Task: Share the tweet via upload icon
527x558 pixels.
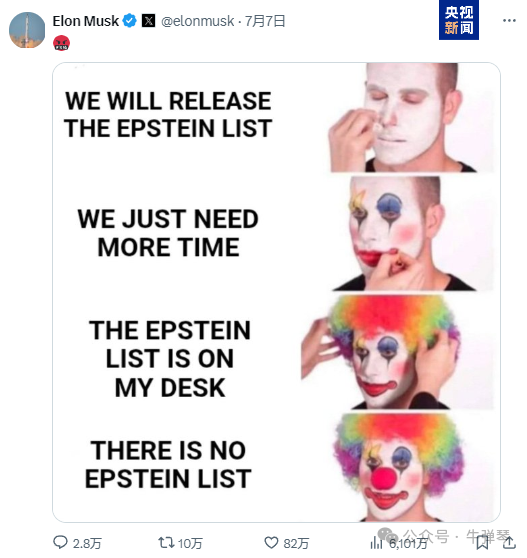Action: click(509, 542)
